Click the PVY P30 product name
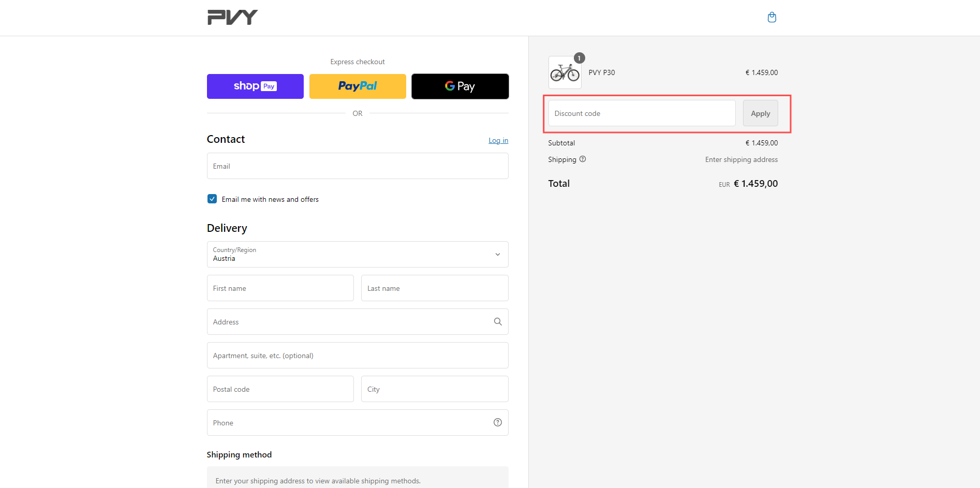980x488 pixels. tap(602, 72)
